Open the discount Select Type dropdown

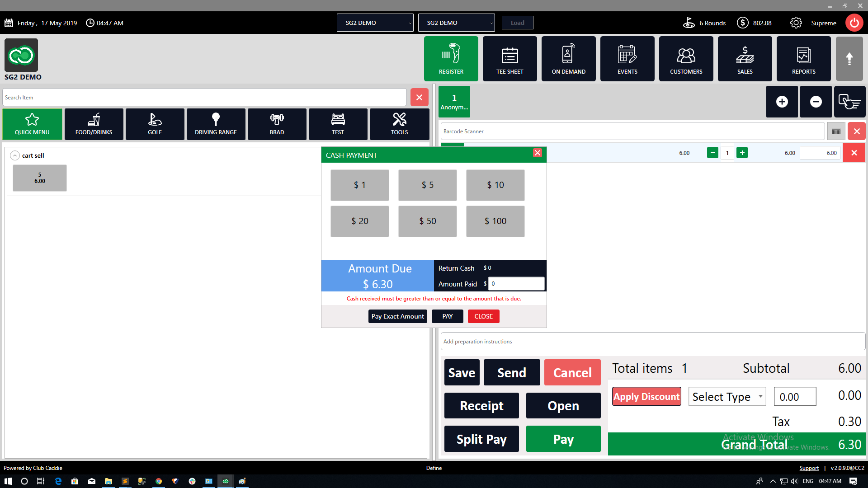(x=727, y=397)
